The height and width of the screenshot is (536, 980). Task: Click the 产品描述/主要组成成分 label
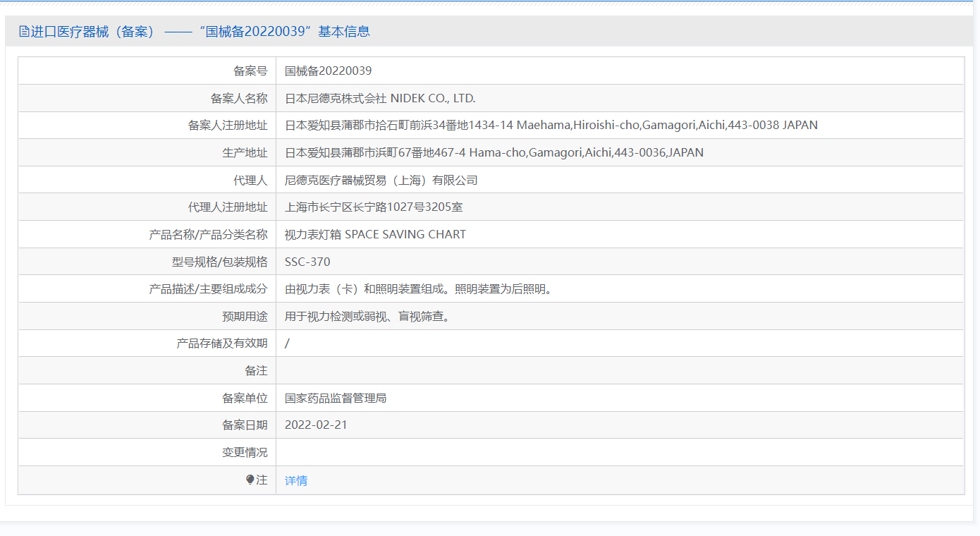(x=208, y=288)
